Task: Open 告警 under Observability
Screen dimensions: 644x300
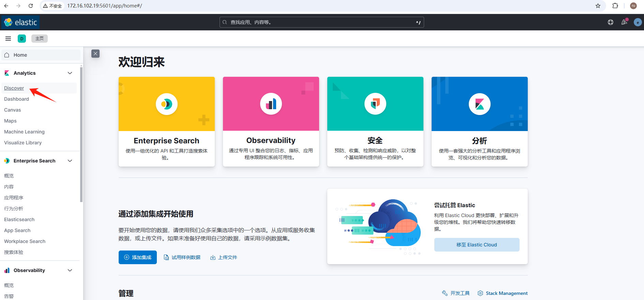Action: [9, 296]
